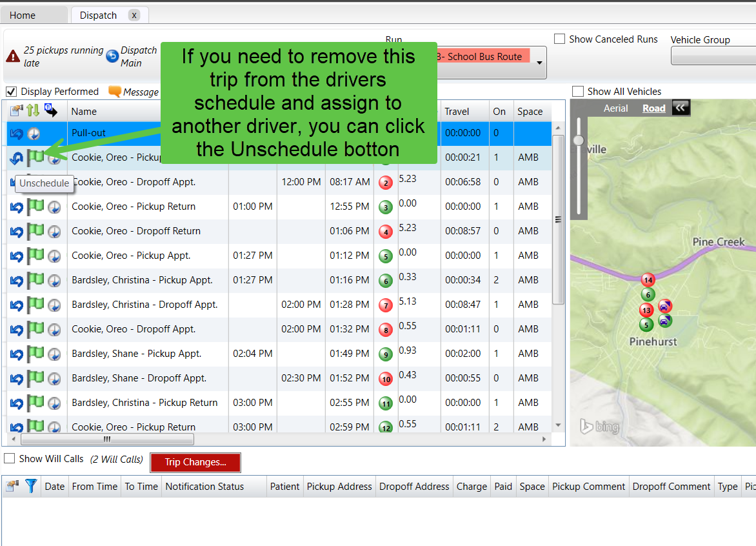Click scroll up arrow of trip grid
Screen dimensions: 756x546
558,128
